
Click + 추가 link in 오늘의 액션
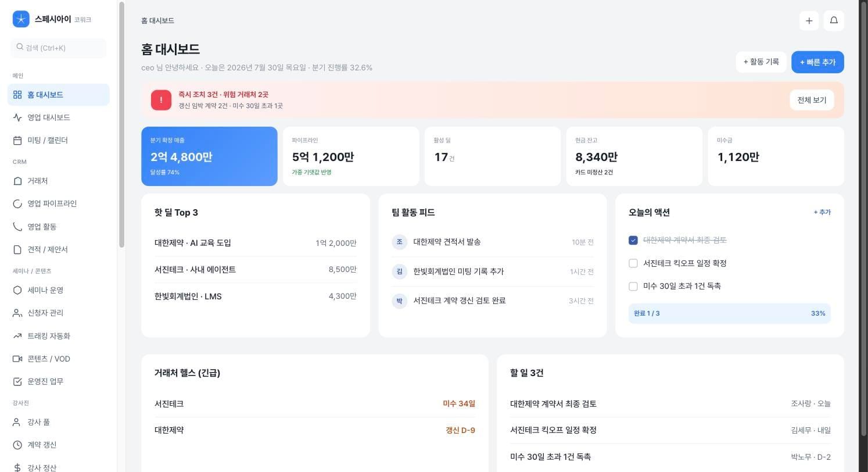pyautogui.click(x=822, y=212)
